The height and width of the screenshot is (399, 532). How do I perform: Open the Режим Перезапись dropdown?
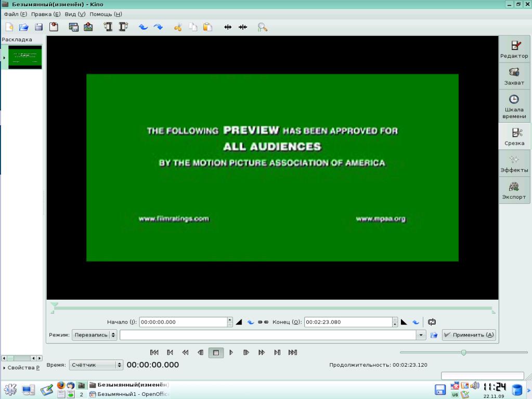pos(94,335)
